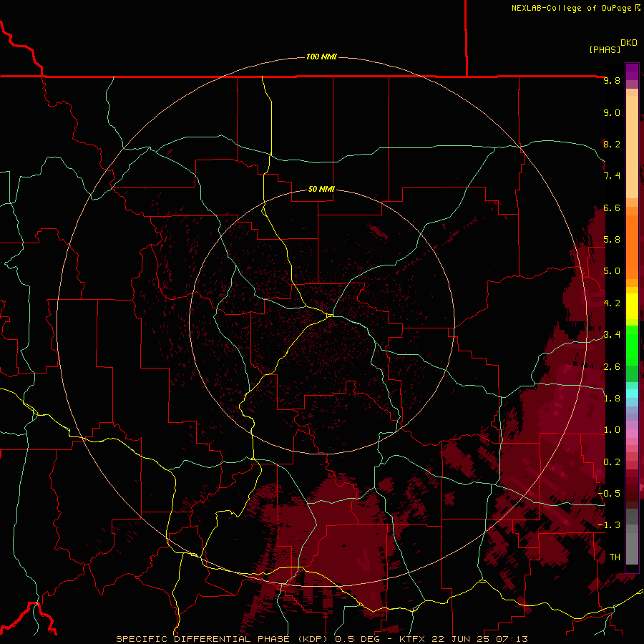Pick the cyan color bar segment

632,394
